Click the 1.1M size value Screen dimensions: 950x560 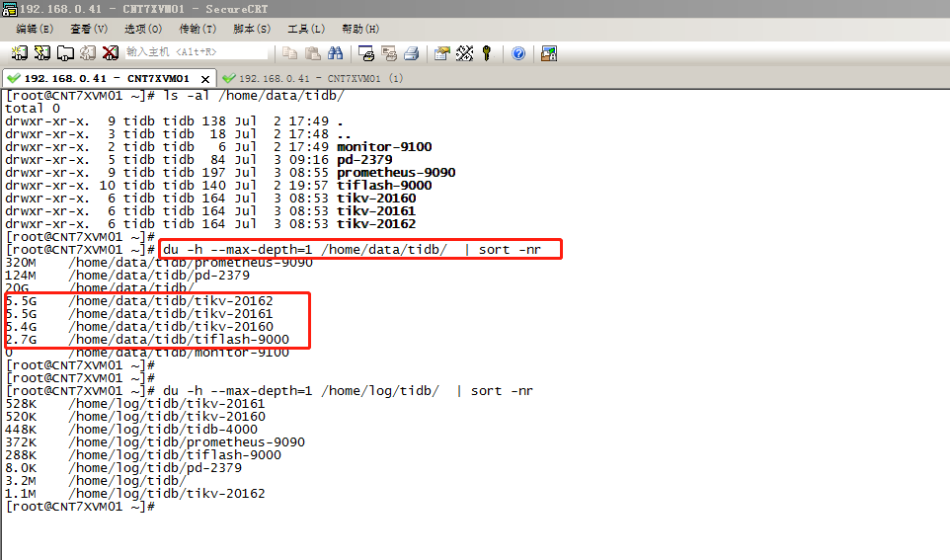[x=21, y=494]
